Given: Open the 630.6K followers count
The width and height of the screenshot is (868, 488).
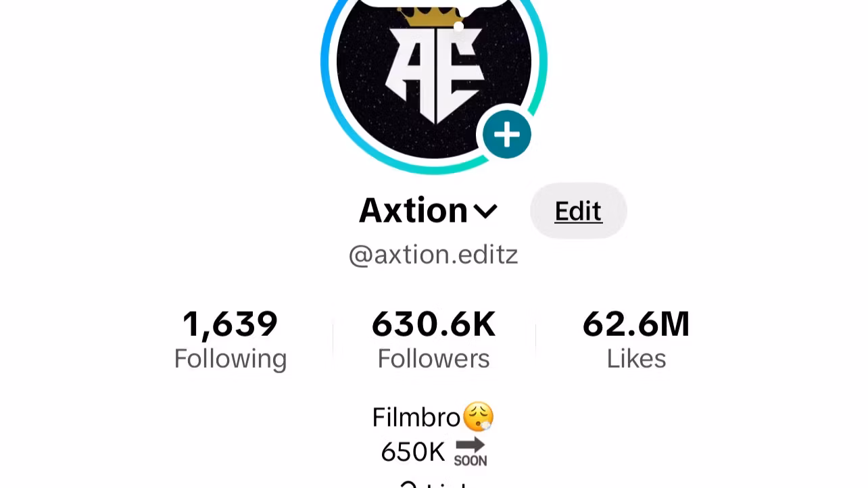Looking at the screenshot, I should tap(433, 324).
